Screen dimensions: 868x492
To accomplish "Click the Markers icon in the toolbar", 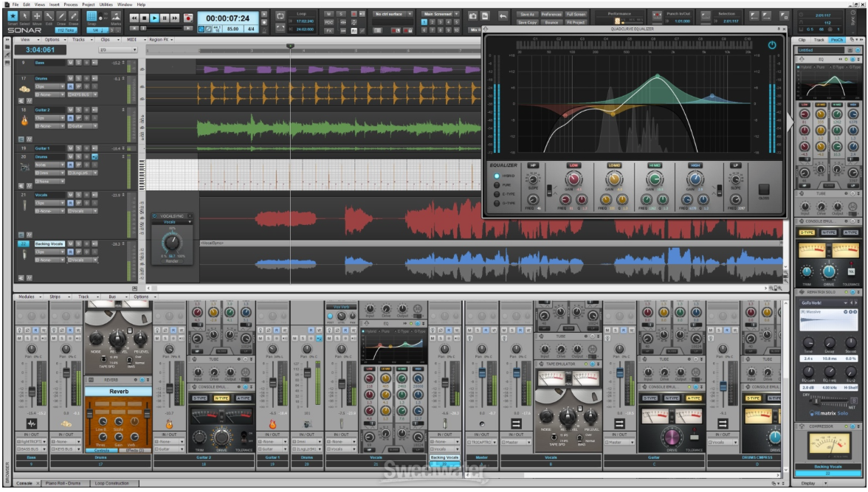I will [x=117, y=16].
